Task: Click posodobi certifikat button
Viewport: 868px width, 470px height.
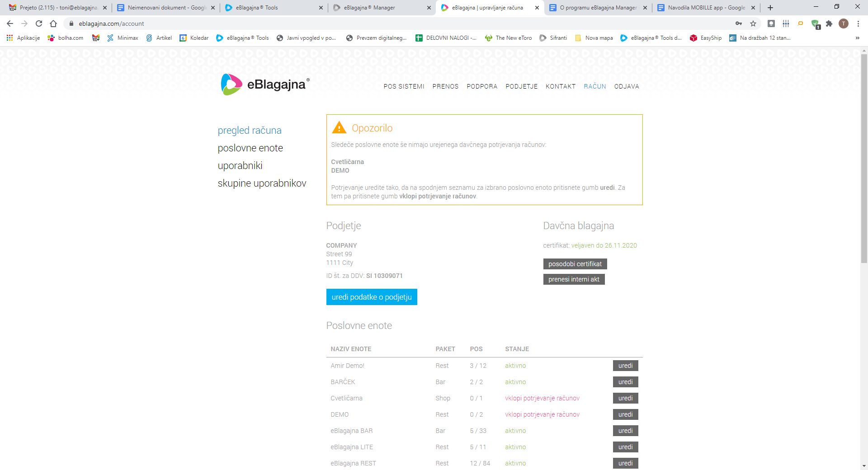Action: tap(575, 264)
